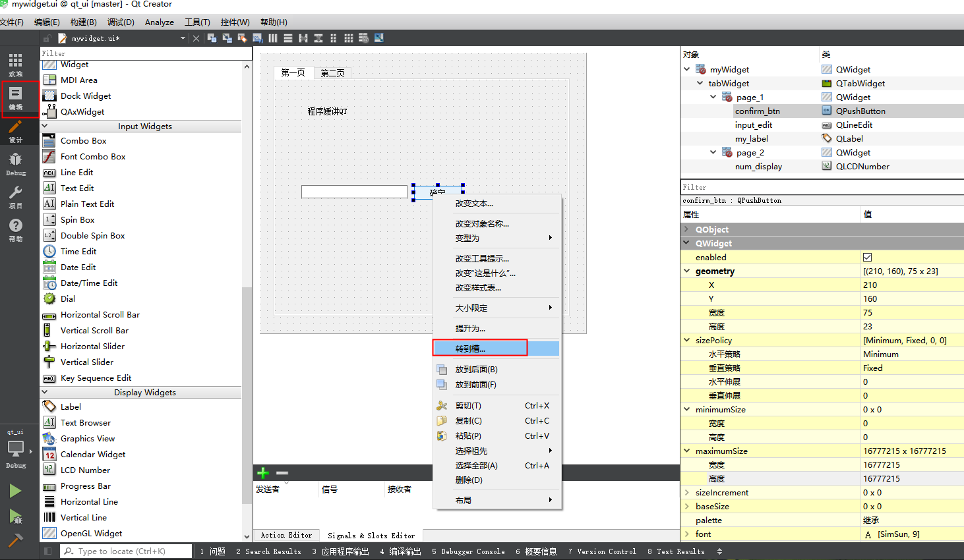Collapse the page_1 tree node
This screenshot has width=964, height=560.
click(x=713, y=97)
